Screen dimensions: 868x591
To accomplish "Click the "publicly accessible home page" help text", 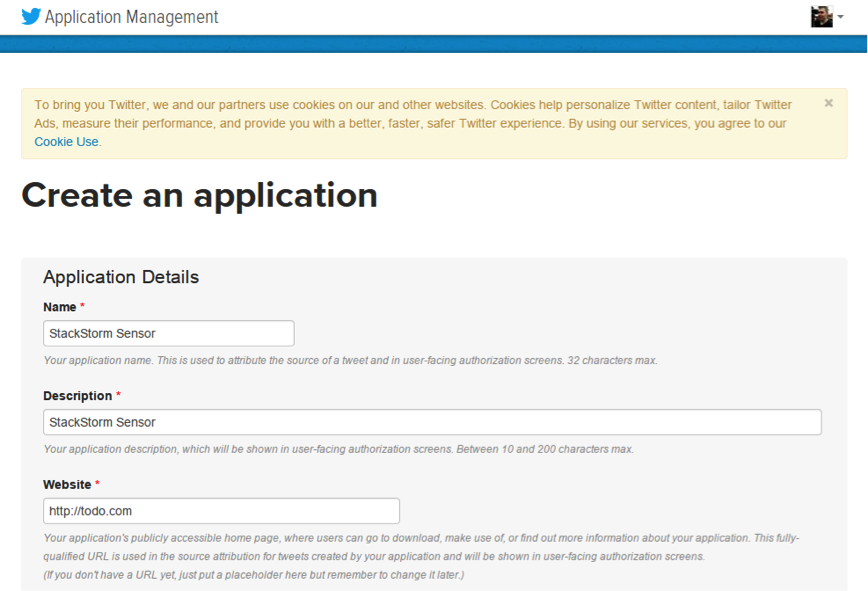I will click(421, 547).
